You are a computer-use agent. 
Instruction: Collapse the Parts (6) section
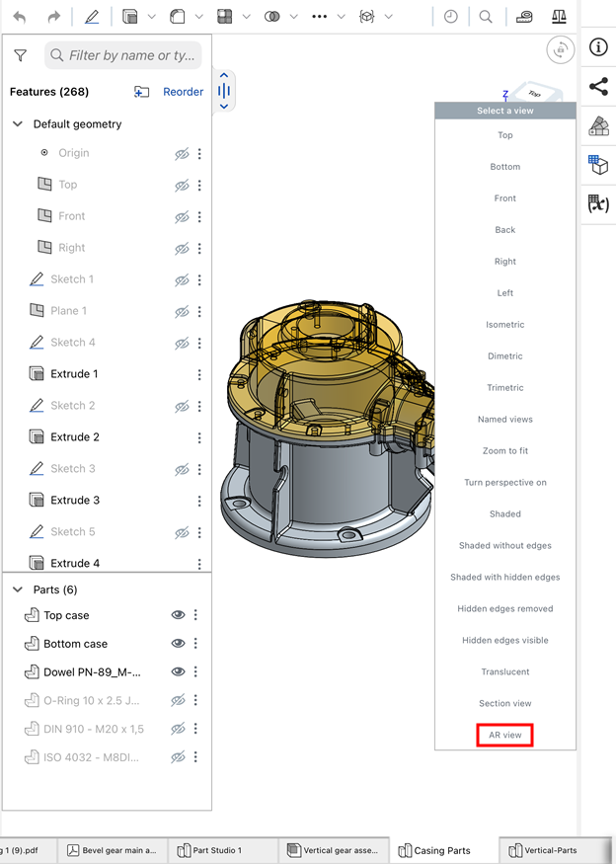[18, 589]
